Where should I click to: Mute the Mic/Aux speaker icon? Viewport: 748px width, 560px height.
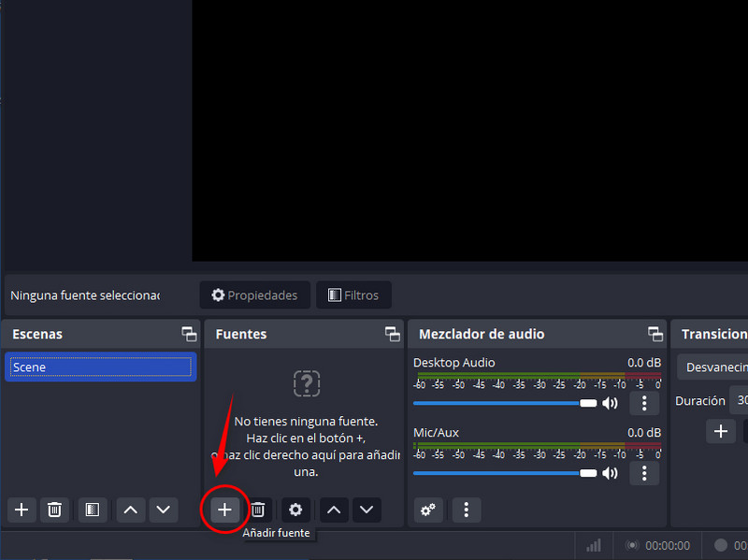(x=610, y=473)
